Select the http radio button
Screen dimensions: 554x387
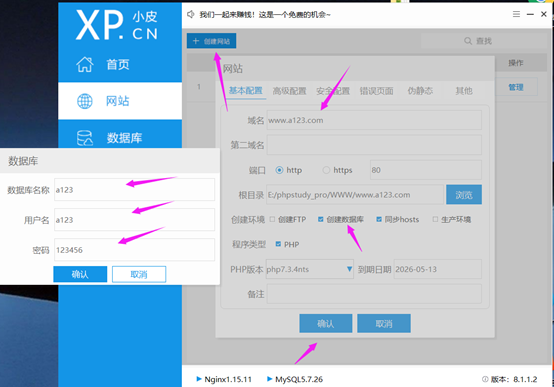279,170
